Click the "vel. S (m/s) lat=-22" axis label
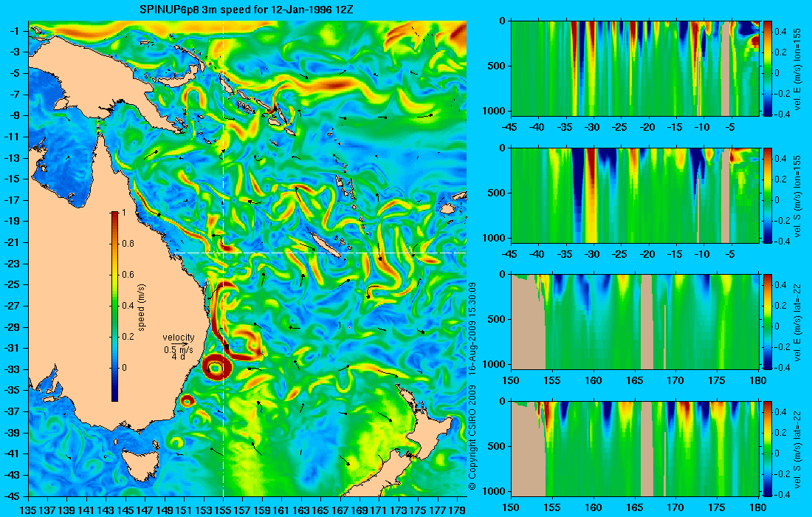 point(797,448)
